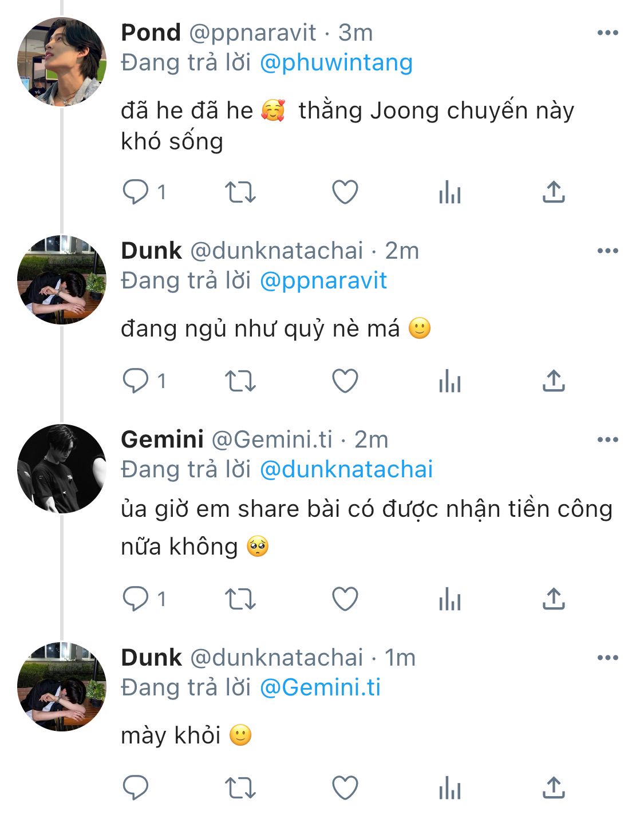Viewport: 644px width, 815px height.
Task: Open the @phuwintang mention link
Action: (x=336, y=63)
